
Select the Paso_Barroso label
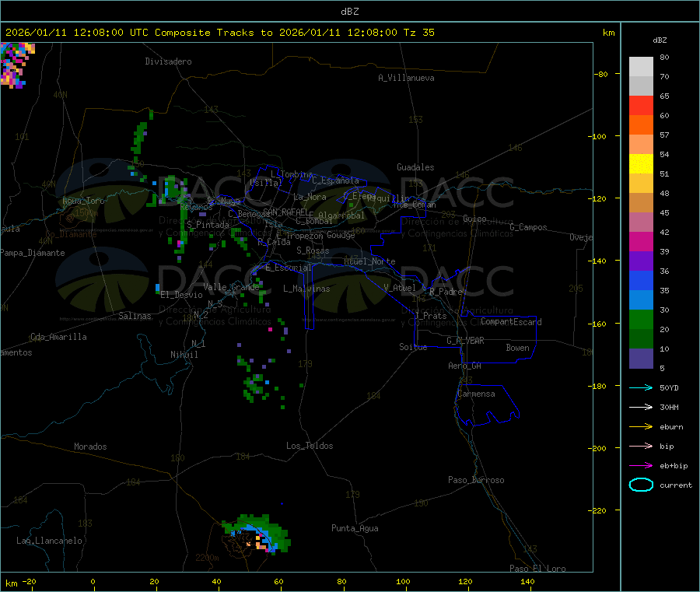476,480
